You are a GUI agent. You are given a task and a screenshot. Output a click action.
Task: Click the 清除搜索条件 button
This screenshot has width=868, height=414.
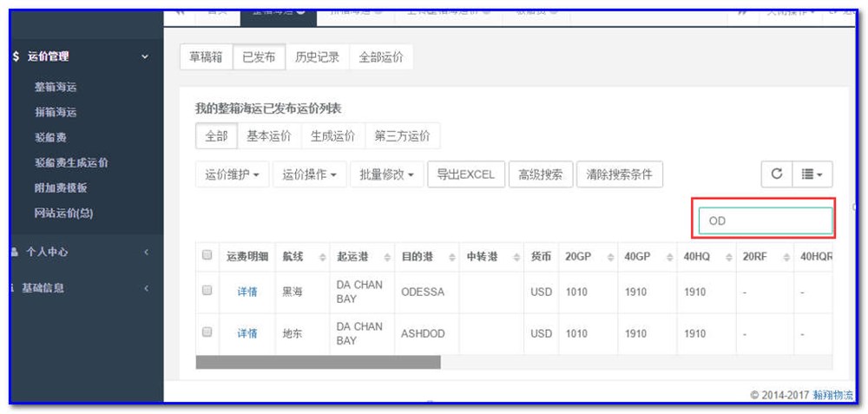(620, 175)
